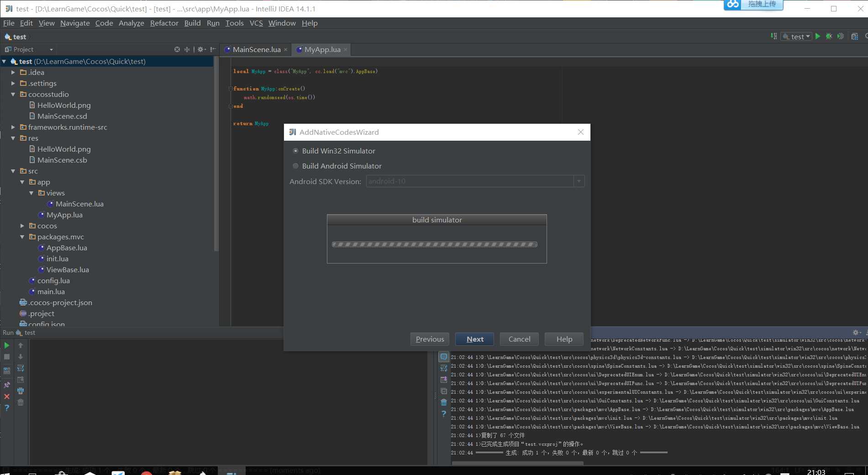Collapse the views folder
Viewport: 868px width, 475px height.
click(32, 193)
